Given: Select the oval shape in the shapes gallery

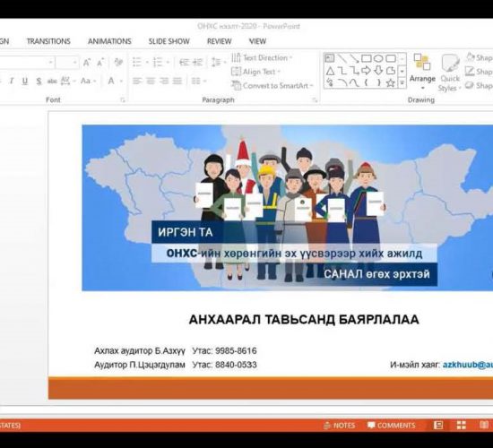Looking at the screenshot, I should 378,58.
